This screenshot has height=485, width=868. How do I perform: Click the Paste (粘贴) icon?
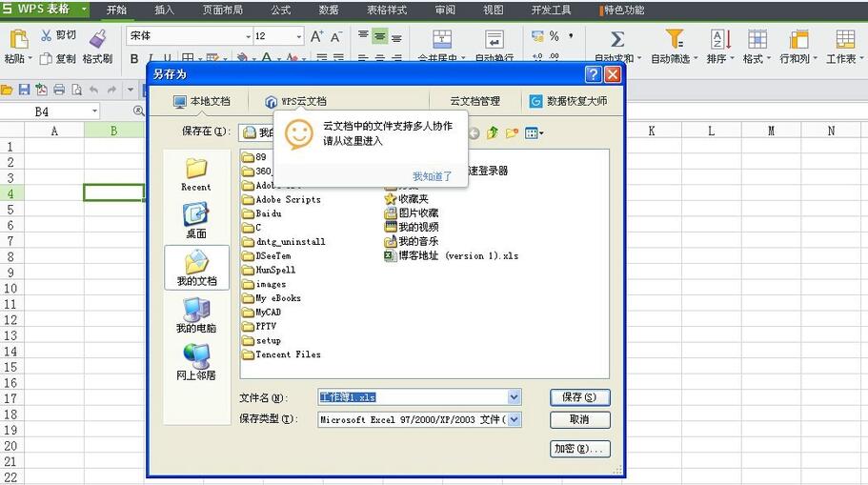(x=18, y=39)
